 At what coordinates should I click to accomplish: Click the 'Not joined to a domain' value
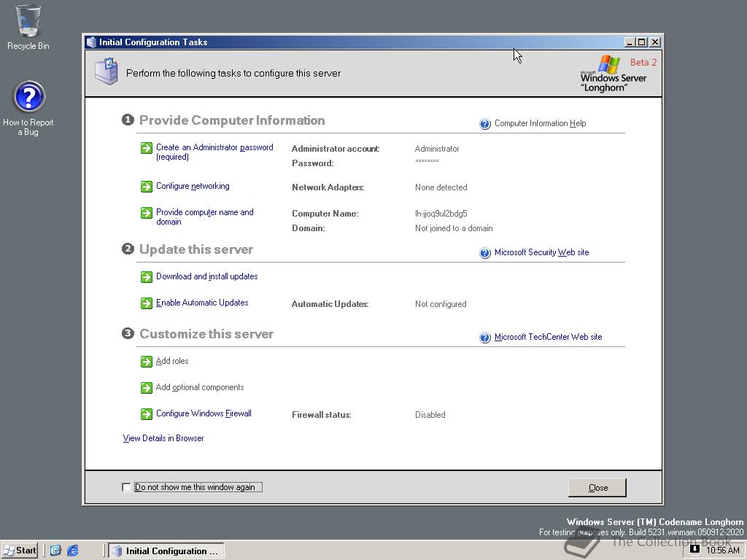pos(454,228)
